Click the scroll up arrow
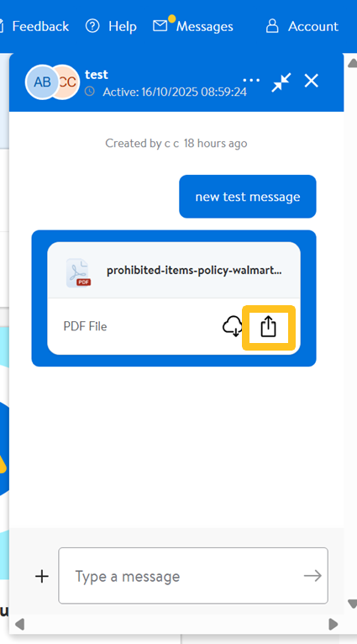The width and height of the screenshot is (357, 644). point(352,63)
